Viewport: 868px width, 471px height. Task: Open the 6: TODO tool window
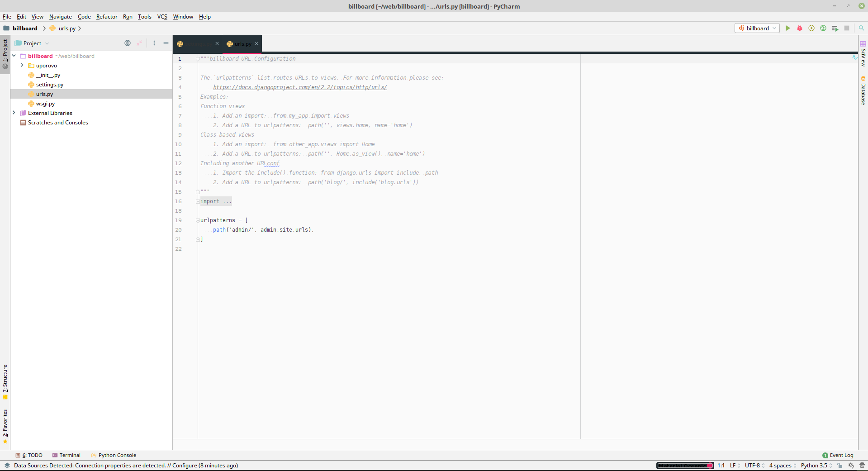pos(29,455)
